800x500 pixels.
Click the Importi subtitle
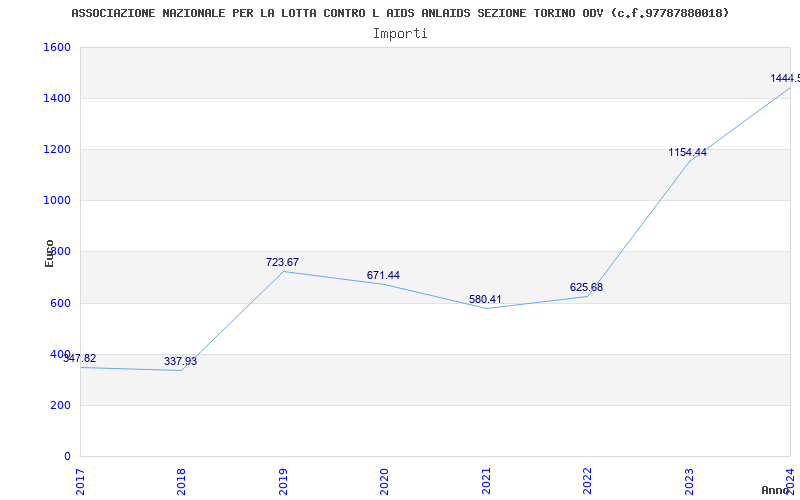point(400,34)
